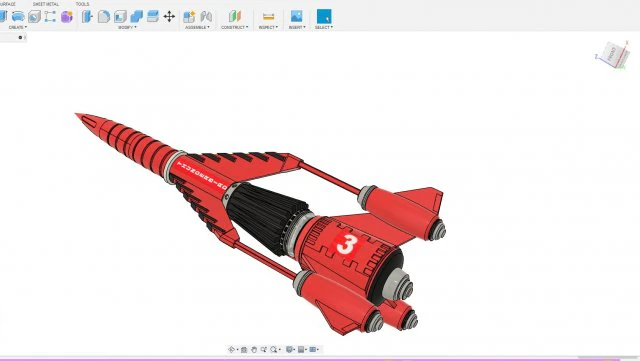Click the ViewCube in the corner
Viewport: 640px width, 361px height.
pyautogui.click(x=612, y=55)
